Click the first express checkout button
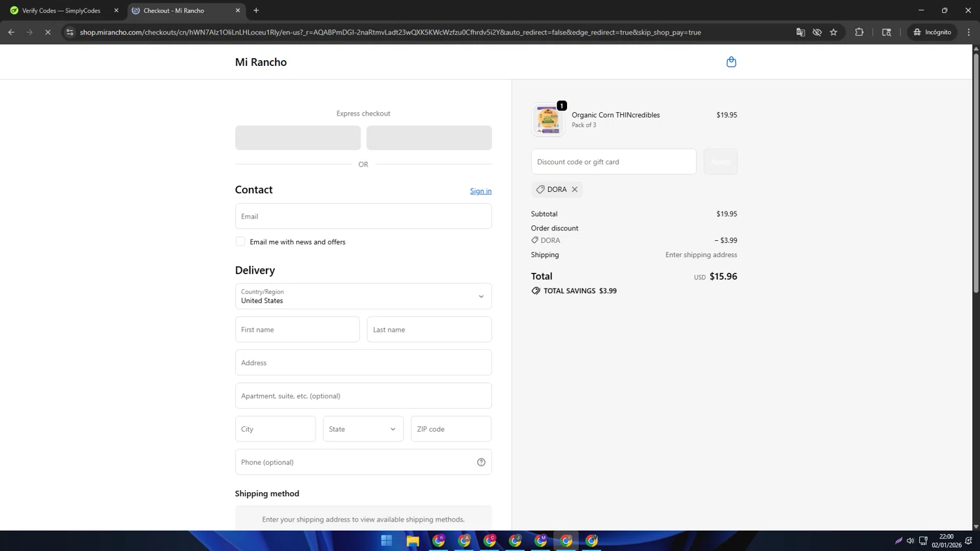The height and width of the screenshot is (551, 980). pos(298,138)
